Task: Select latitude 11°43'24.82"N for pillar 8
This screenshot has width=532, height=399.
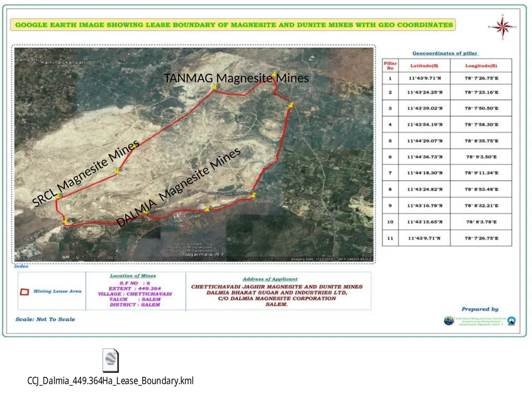Action: 424,189
